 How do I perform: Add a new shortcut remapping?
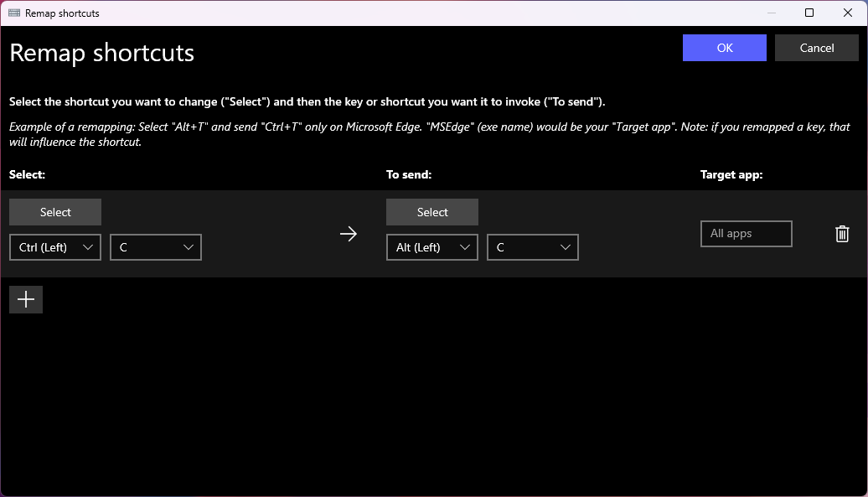[25, 299]
